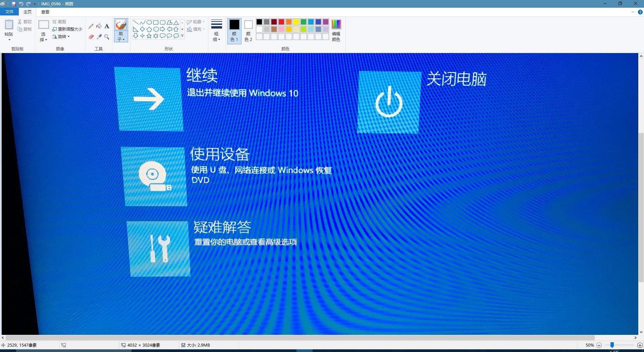Screen dimensions: 644x352
Task: Pick the yellow color swatch
Action: point(296,22)
